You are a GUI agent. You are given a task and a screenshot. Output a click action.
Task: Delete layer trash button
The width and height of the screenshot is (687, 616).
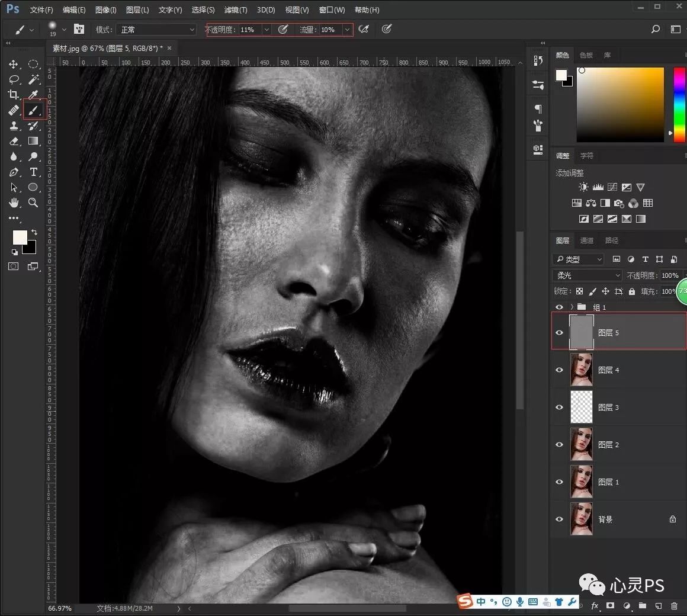pyautogui.click(x=675, y=606)
